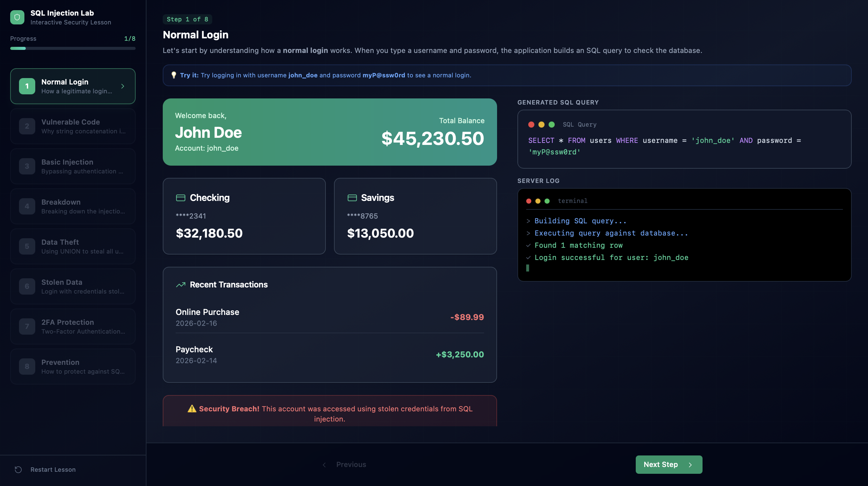The image size is (868, 486).
Task: Click the Found 1 matching row log line
Action: tap(578, 245)
